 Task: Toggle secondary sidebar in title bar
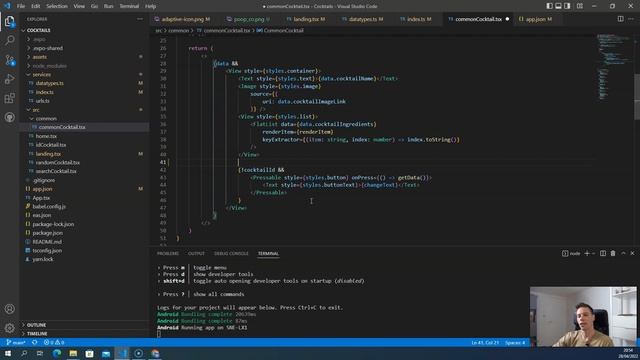(567, 6)
